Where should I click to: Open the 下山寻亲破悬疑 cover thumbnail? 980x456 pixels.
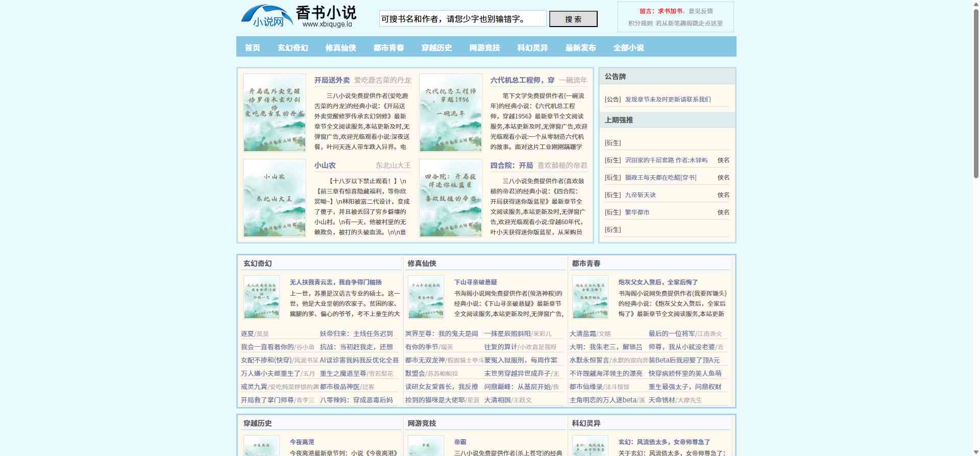[426, 297]
